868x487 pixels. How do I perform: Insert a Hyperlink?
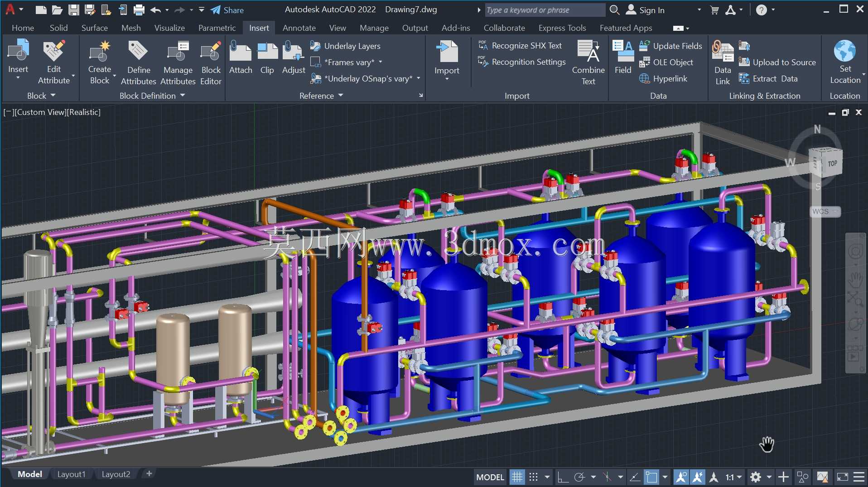pos(663,78)
